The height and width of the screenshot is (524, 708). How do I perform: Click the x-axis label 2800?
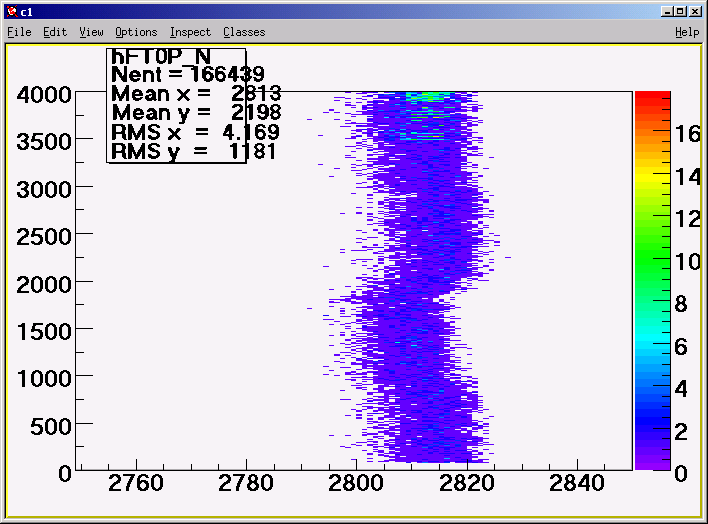pyautogui.click(x=356, y=483)
